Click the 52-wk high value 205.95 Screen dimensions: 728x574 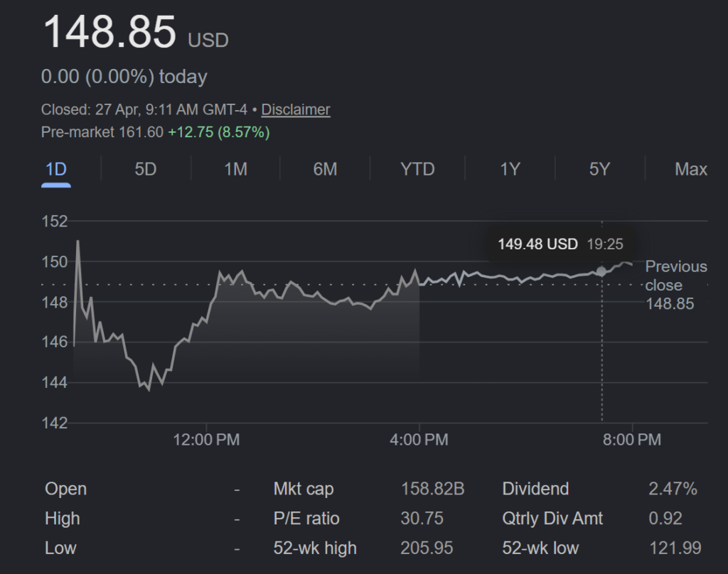pos(424,548)
